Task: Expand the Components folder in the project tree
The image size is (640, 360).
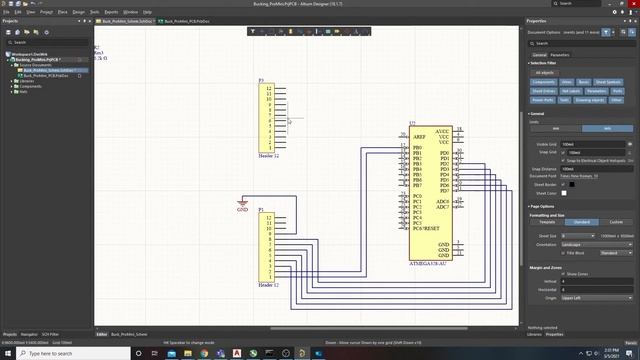Action: [x=11, y=87]
